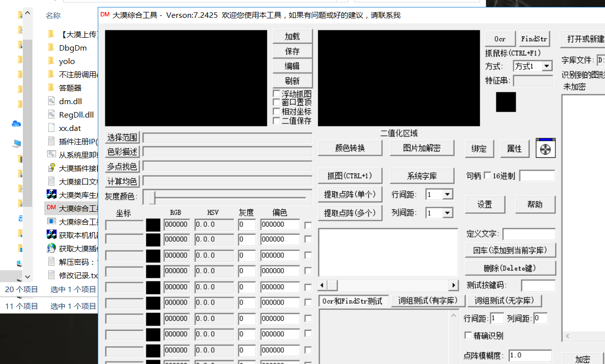Select the 插件注册IP file icon

[x=51, y=141]
